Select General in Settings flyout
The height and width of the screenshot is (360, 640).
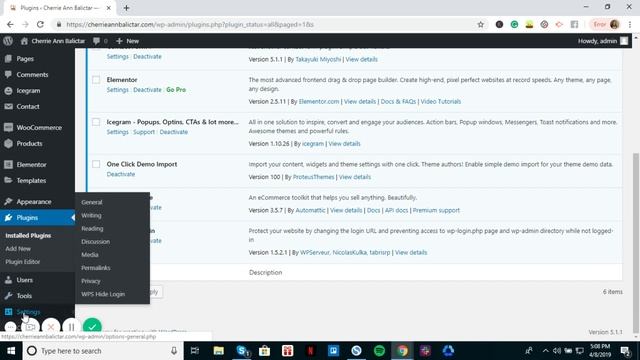click(92, 202)
